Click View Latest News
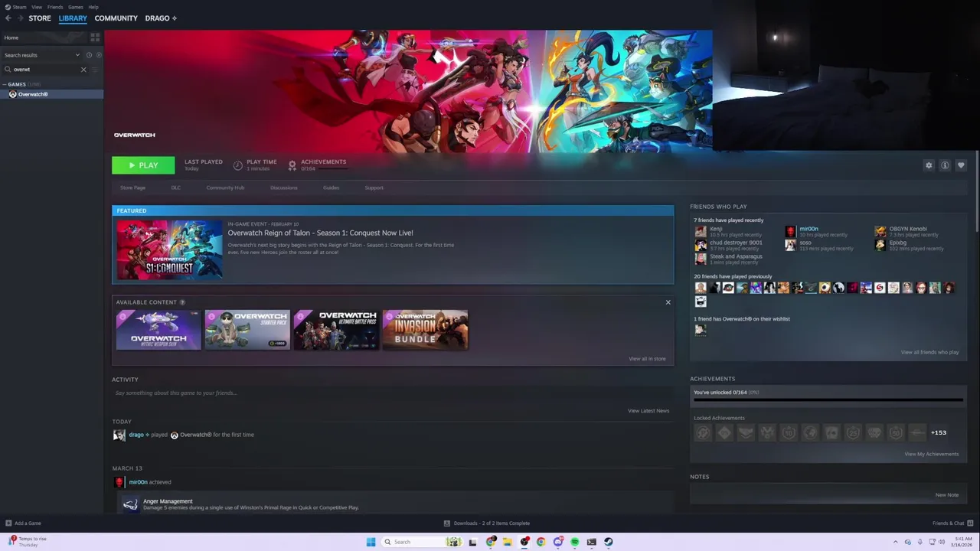The width and height of the screenshot is (980, 551). coord(648,411)
